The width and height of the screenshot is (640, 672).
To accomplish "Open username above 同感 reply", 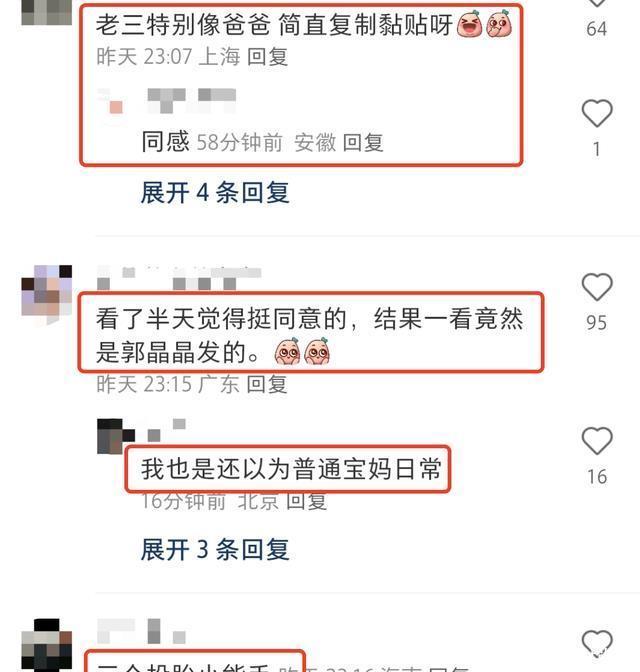I will click(x=192, y=101).
